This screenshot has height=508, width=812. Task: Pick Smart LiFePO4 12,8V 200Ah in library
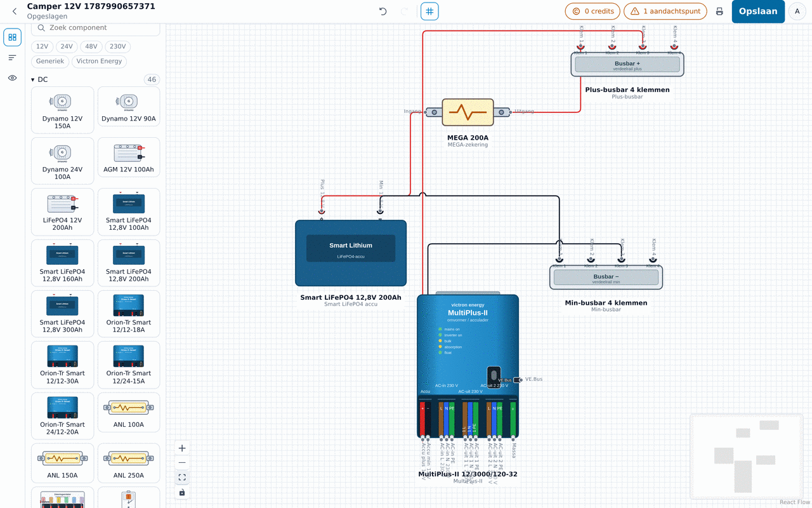[x=129, y=263]
